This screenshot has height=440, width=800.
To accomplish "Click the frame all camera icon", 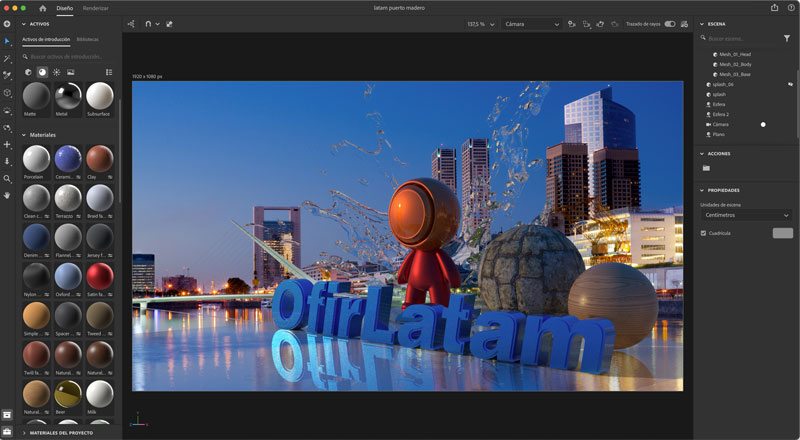I will pyautogui.click(x=586, y=24).
